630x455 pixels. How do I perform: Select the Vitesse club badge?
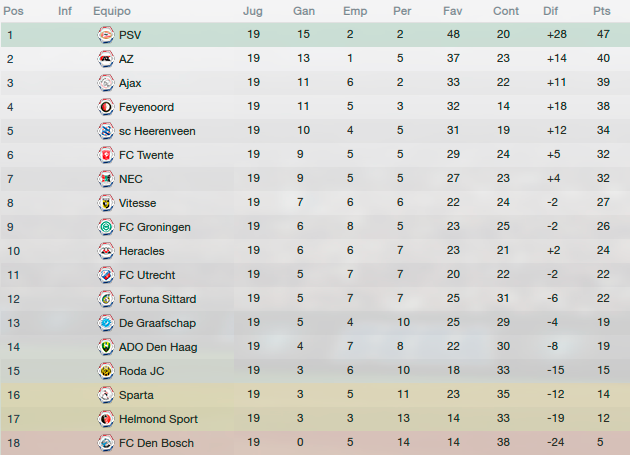[x=106, y=203]
